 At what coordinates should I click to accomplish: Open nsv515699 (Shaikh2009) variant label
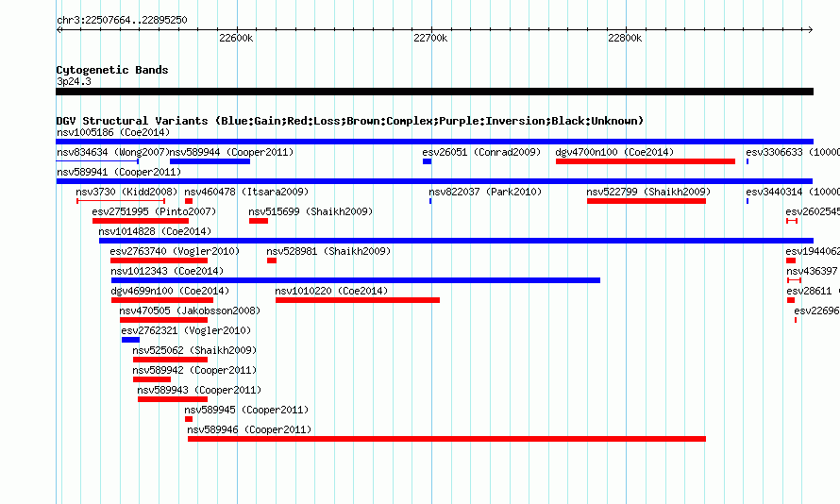311,211
